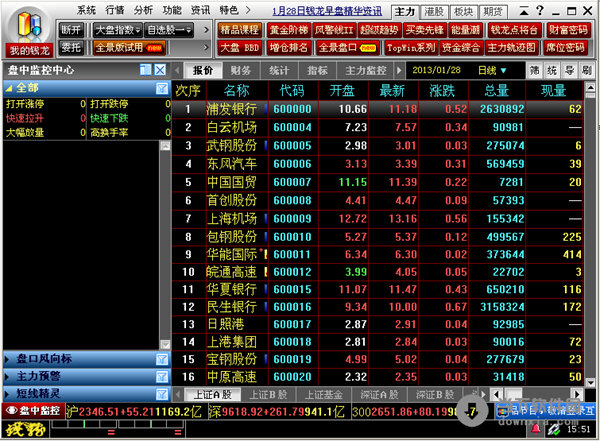
Task: Click the 精品课程 toolbar button
Action: coord(240,30)
